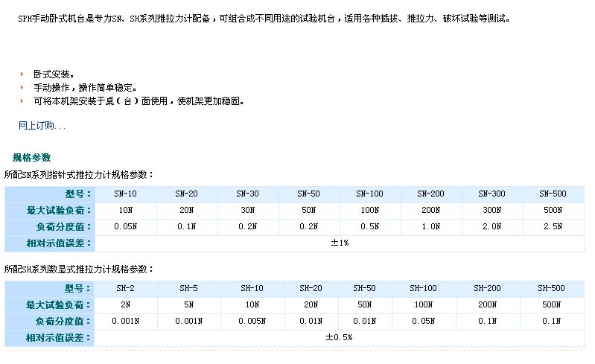The width and height of the screenshot is (595, 364).
Task: Open the 网上订购 online ordering link
Action: click(x=42, y=125)
